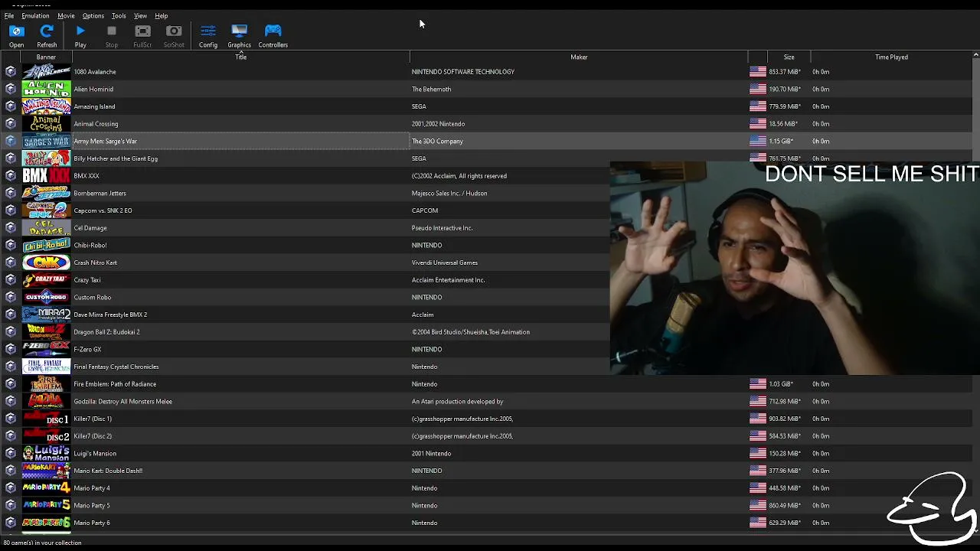Sort the list by the Maker column header
The image size is (980, 551).
pos(579,57)
